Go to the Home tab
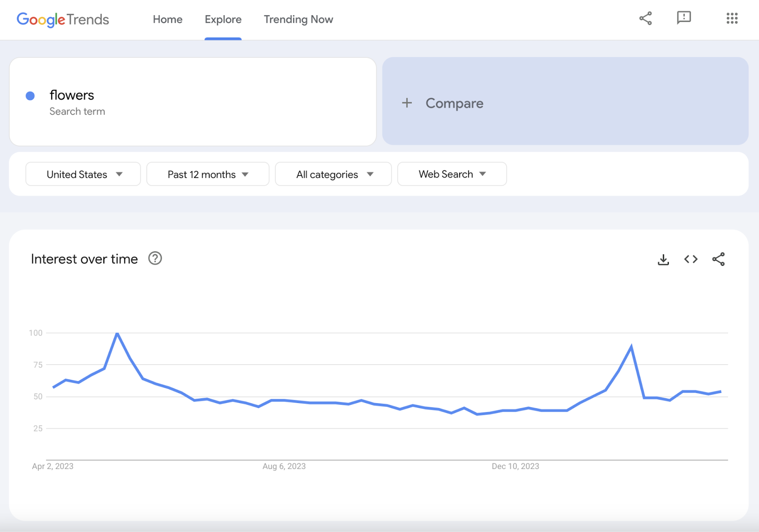The width and height of the screenshot is (759, 532). click(167, 19)
